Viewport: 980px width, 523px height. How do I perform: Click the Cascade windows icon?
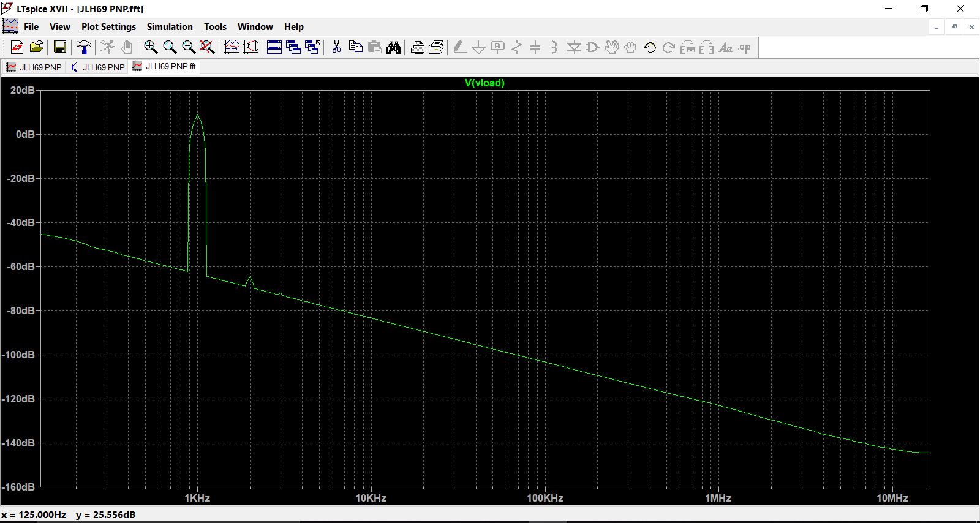(x=293, y=47)
